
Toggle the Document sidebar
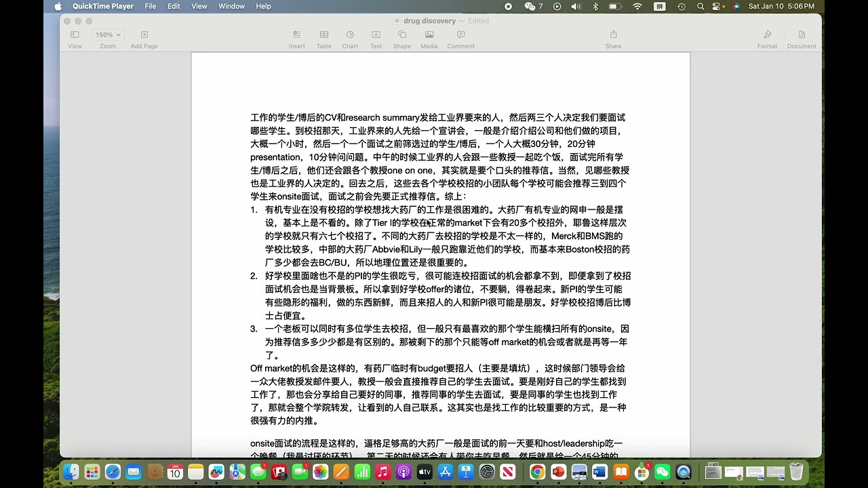click(x=802, y=39)
